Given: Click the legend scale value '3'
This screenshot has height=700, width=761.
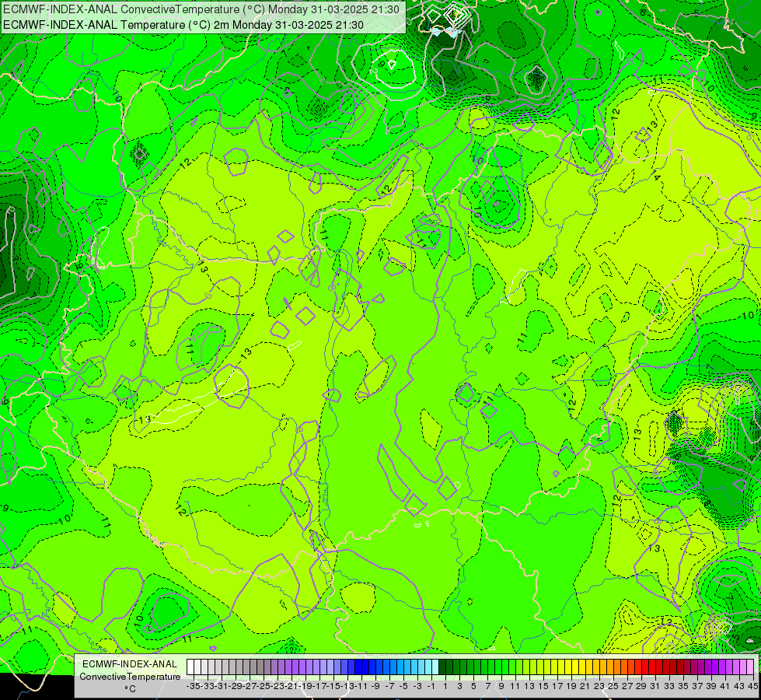Looking at the screenshot, I should (459, 687).
